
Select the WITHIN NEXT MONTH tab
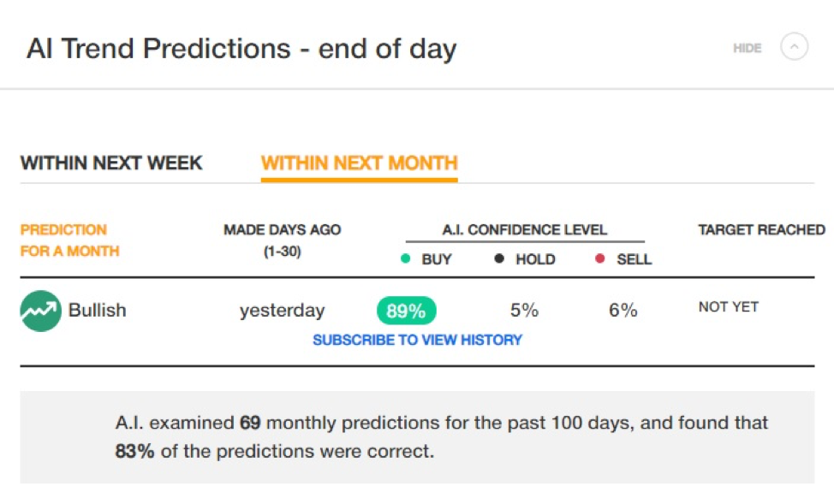tap(359, 163)
